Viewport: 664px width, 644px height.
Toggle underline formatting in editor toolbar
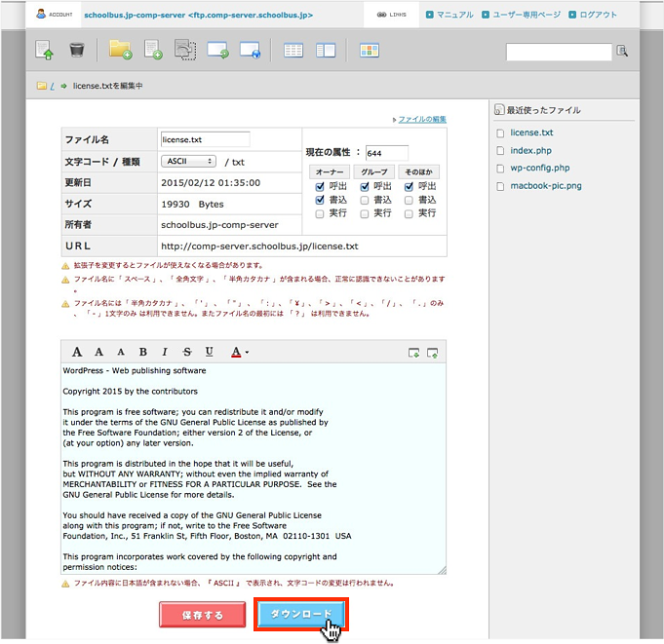coord(210,352)
